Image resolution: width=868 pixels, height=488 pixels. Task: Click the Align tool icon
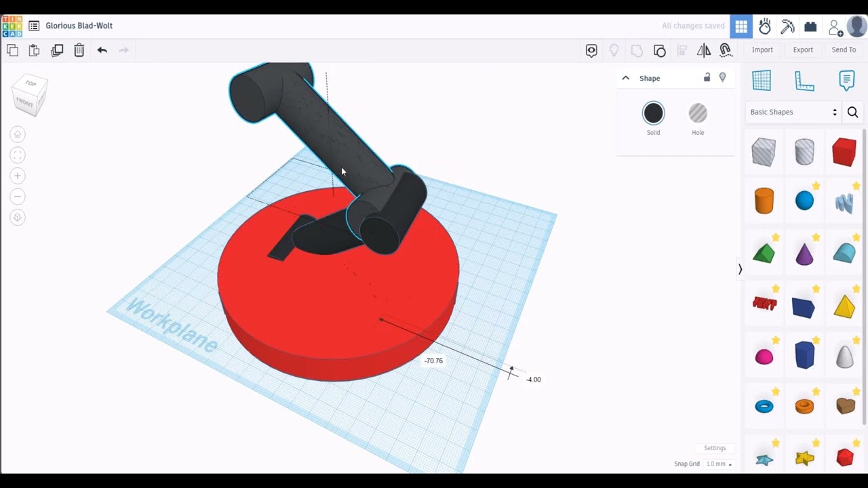[682, 50]
